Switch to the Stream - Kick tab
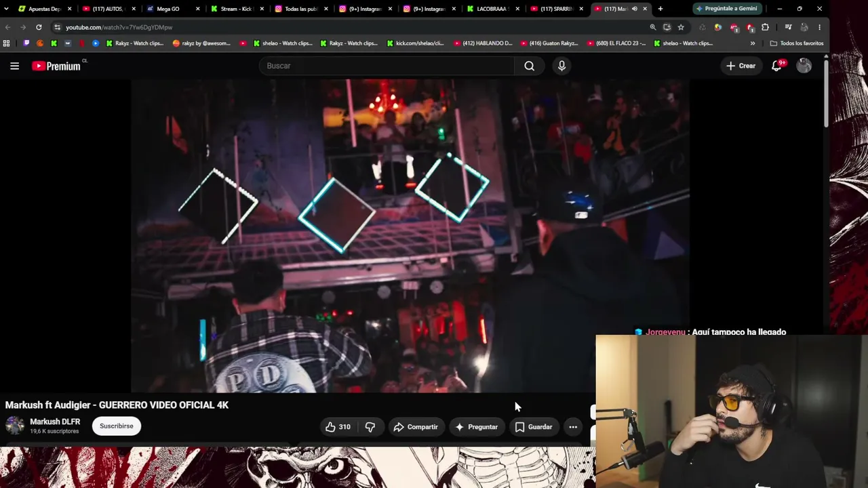Image resolution: width=868 pixels, height=488 pixels. (237, 9)
